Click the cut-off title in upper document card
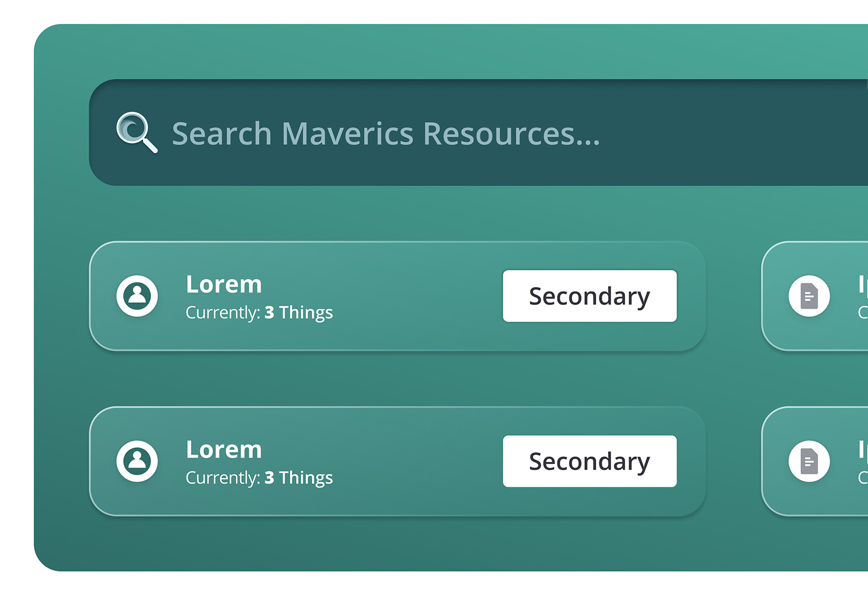 tap(863, 284)
